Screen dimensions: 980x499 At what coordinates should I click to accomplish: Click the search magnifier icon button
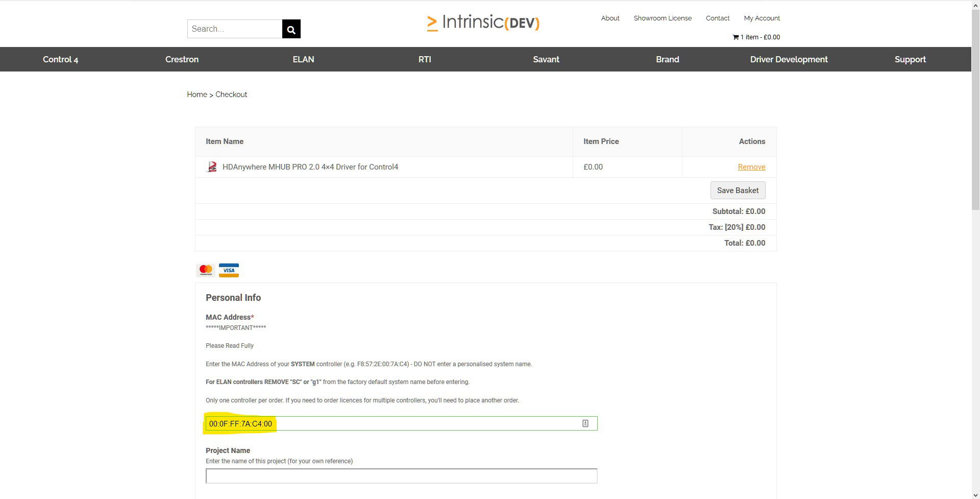click(x=291, y=29)
